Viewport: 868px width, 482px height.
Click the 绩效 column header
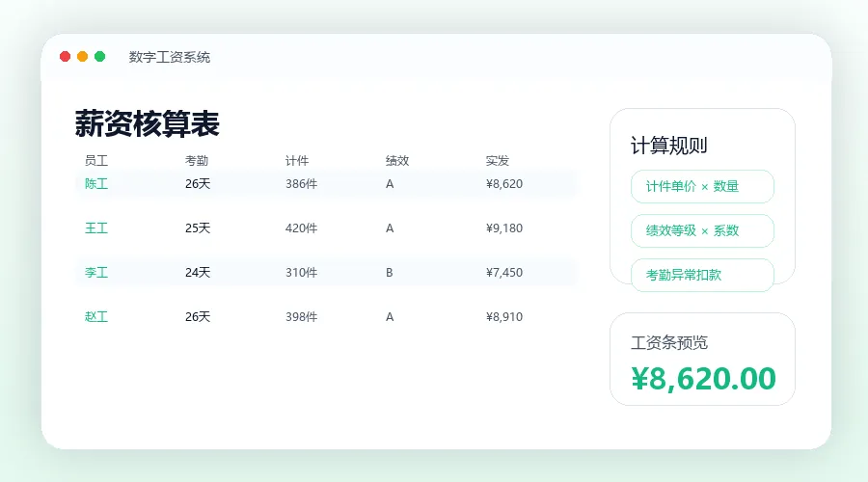point(397,160)
